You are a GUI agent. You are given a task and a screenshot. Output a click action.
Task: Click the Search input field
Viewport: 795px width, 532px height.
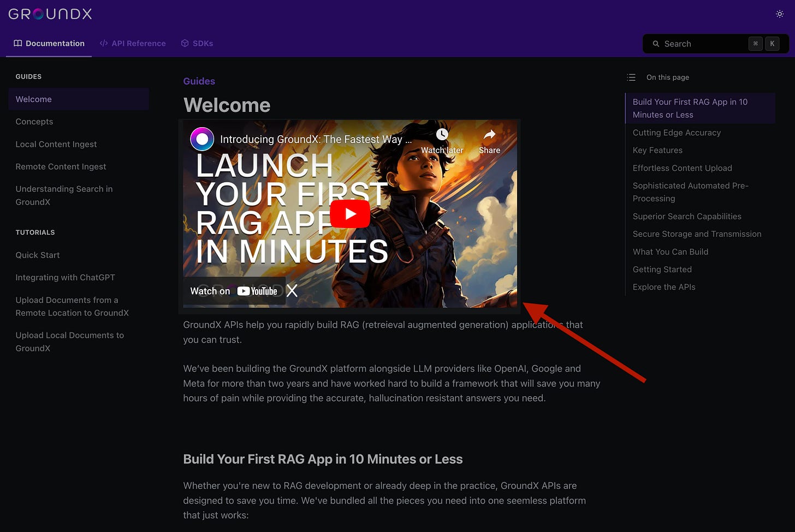tap(715, 44)
